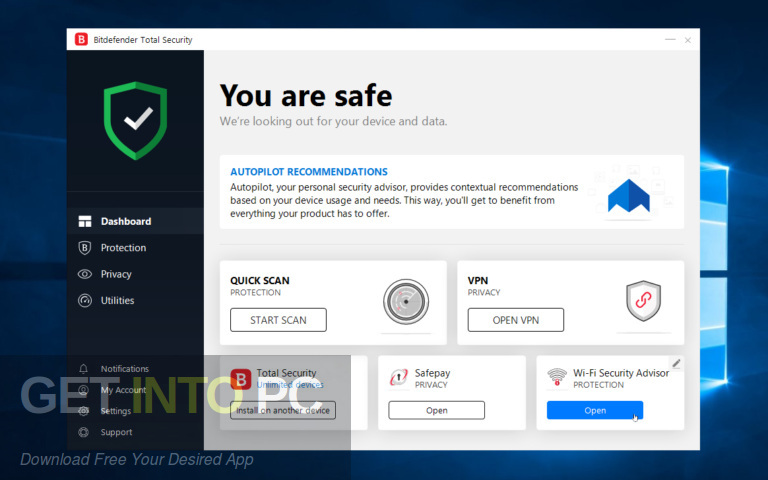Click the Autopilot blue arrow icon
The width and height of the screenshot is (768, 480).
pos(629,195)
